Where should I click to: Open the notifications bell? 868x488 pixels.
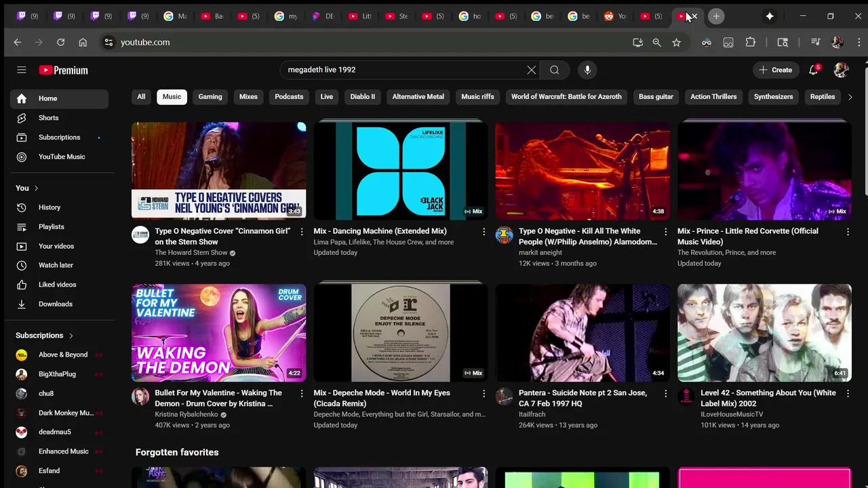pyautogui.click(x=814, y=70)
